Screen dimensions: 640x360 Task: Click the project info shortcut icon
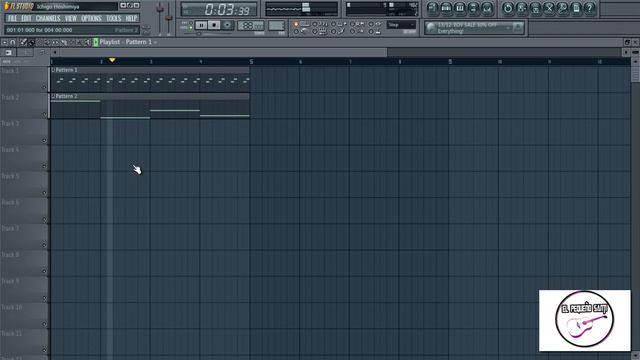point(576,8)
